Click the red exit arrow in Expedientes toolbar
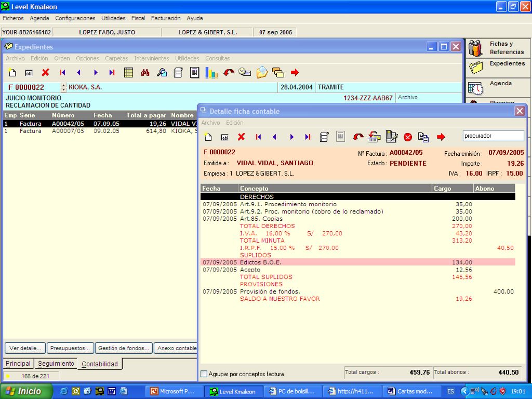Image resolution: width=532 pixels, height=399 pixels. pos(295,72)
